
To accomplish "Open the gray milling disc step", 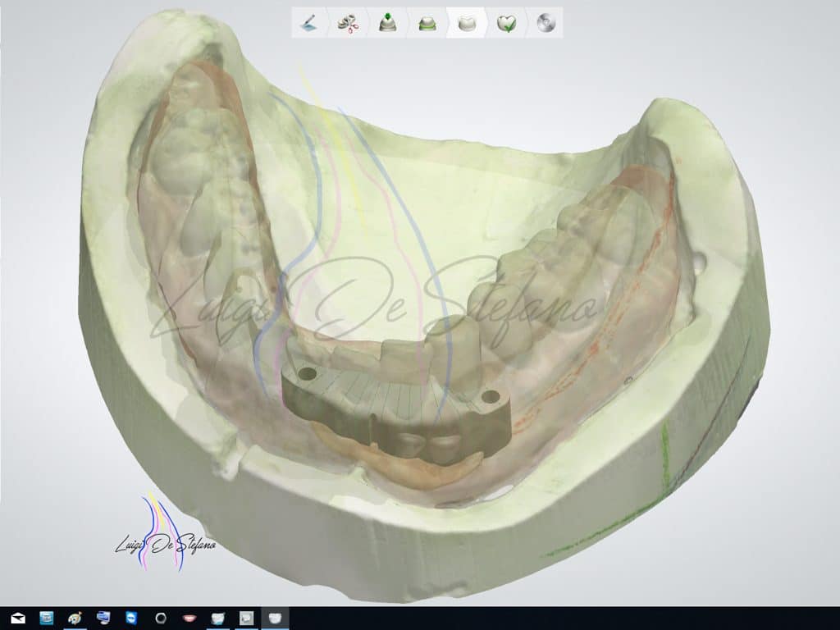I will point(545,23).
